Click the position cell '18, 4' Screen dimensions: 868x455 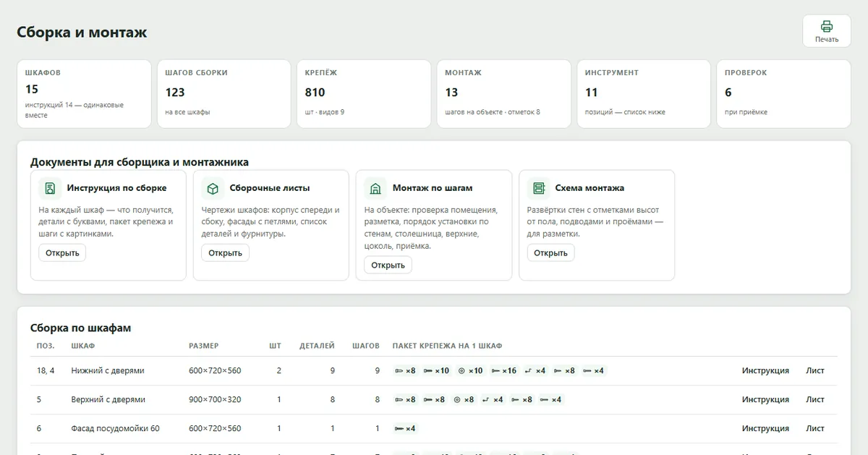46,370
